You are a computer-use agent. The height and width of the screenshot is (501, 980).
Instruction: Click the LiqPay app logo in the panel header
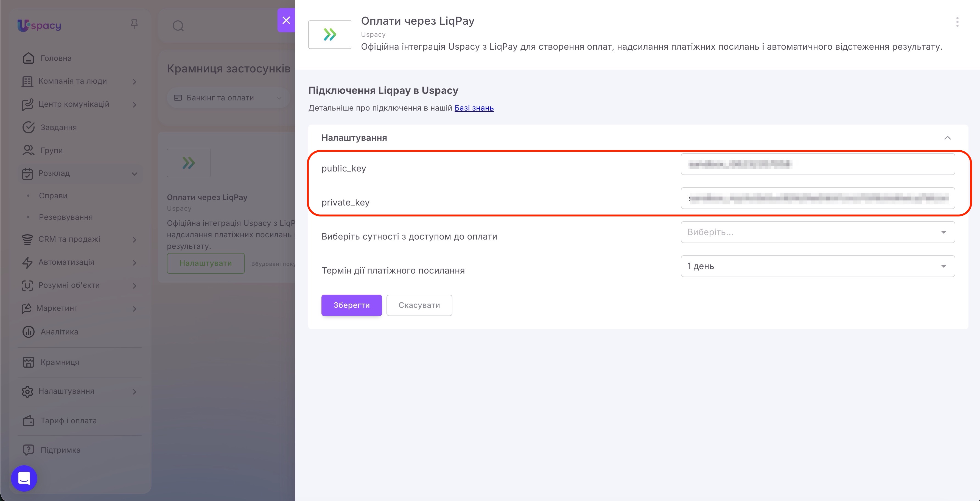point(330,35)
